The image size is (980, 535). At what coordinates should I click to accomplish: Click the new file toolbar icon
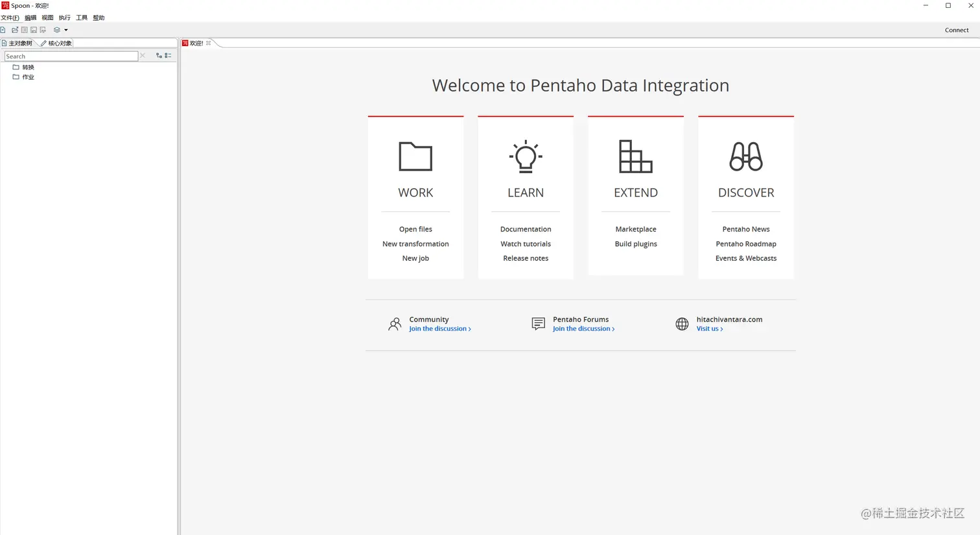3,30
